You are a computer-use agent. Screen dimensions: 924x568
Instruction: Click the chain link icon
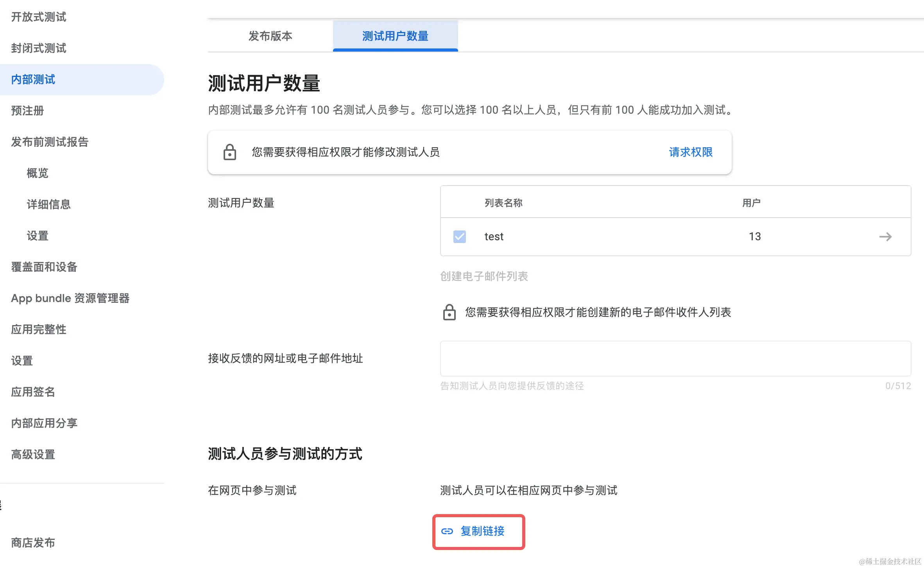(x=447, y=531)
